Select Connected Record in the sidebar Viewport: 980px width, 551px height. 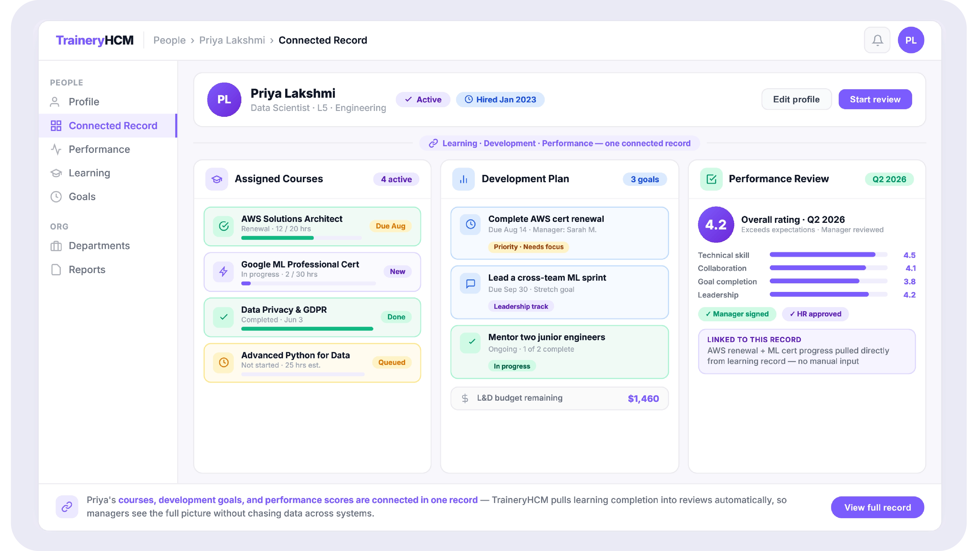(108, 125)
